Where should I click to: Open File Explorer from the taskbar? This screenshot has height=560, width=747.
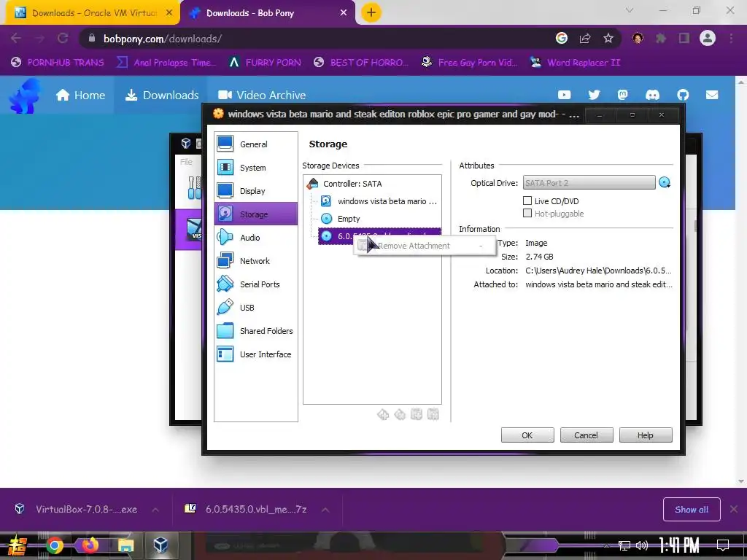tap(125, 545)
